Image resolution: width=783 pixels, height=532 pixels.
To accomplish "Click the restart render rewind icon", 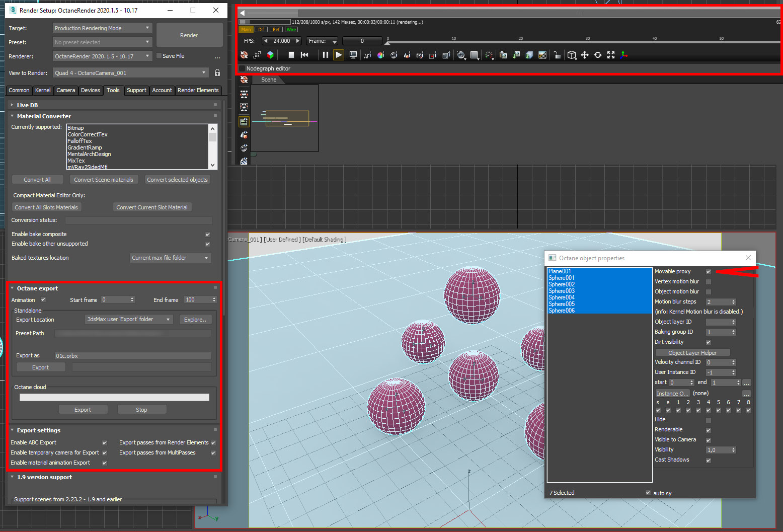I will pyautogui.click(x=304, y=55).
